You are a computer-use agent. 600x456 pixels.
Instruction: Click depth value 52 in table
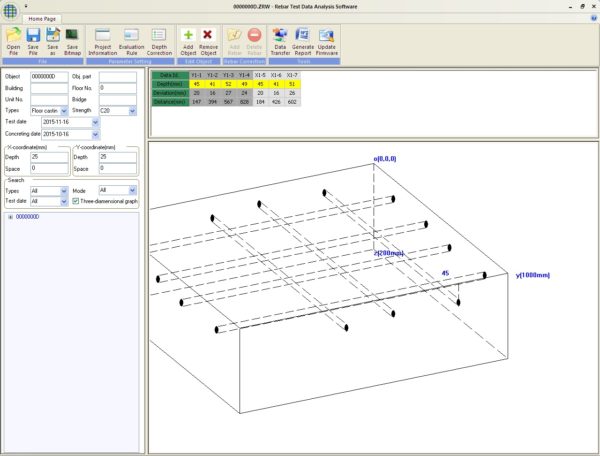[x=228, y=84]
